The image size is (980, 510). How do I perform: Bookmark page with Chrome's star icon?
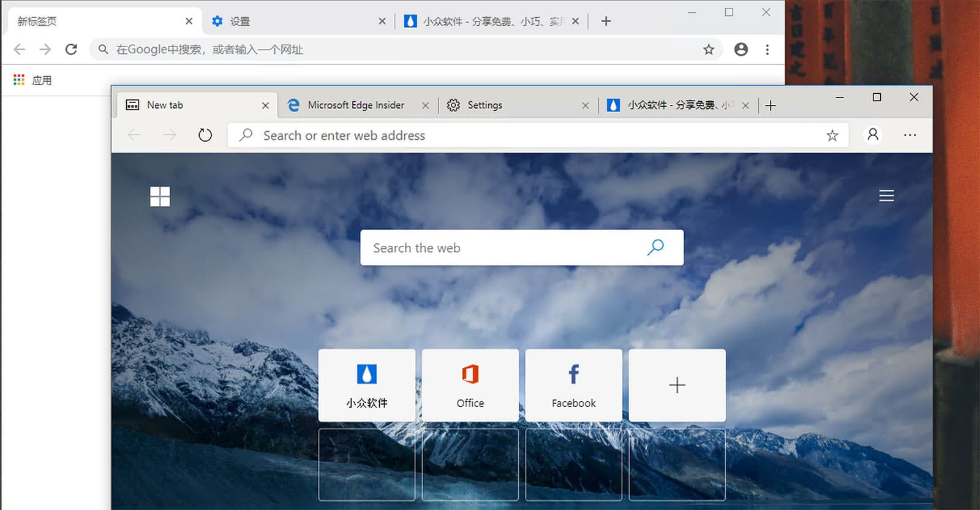(709, 50)
